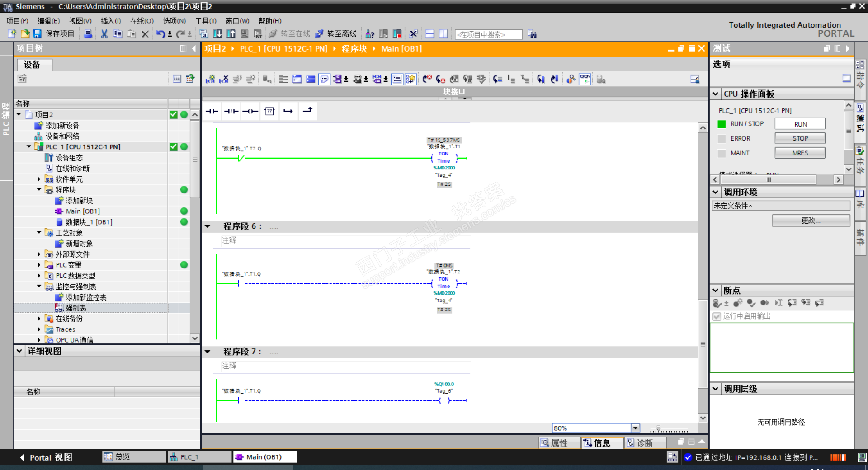This screenshot has width=868, height=470.
Task: Expand the 软件单元 tree node
Action: [39, 179]
